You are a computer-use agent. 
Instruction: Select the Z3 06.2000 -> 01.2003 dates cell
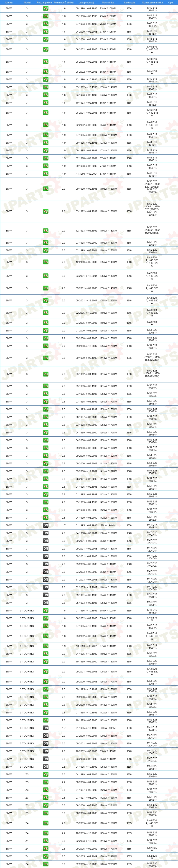86,813
